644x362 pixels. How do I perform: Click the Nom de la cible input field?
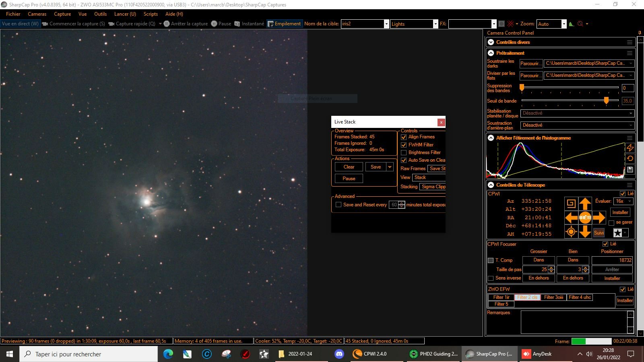point(362,24)
